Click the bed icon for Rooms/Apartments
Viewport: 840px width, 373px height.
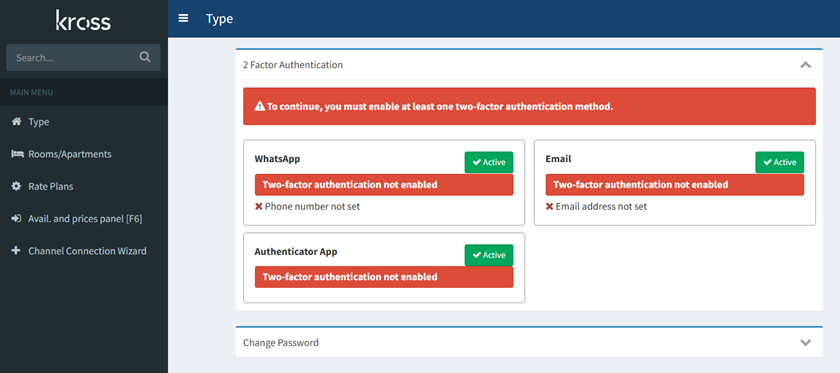17,154
